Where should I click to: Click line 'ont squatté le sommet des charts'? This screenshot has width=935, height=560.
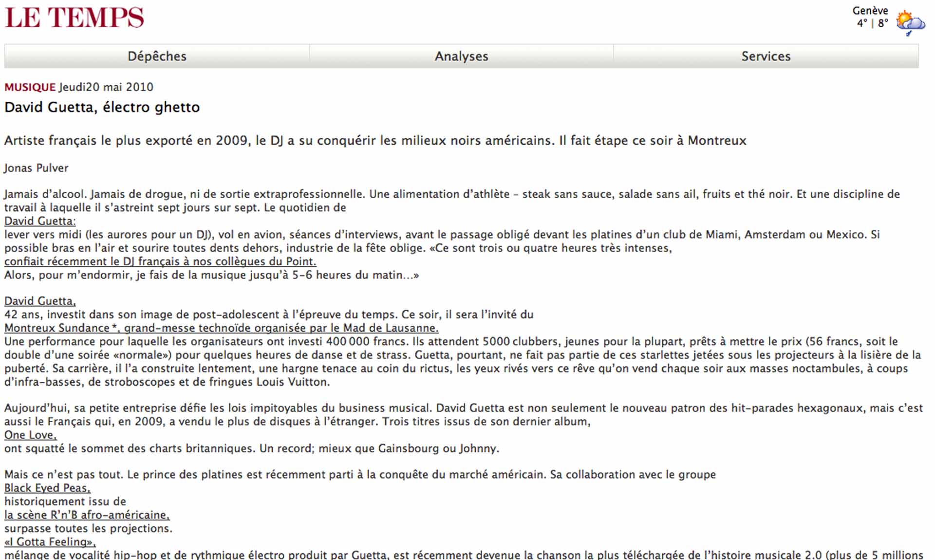point(252,448)
